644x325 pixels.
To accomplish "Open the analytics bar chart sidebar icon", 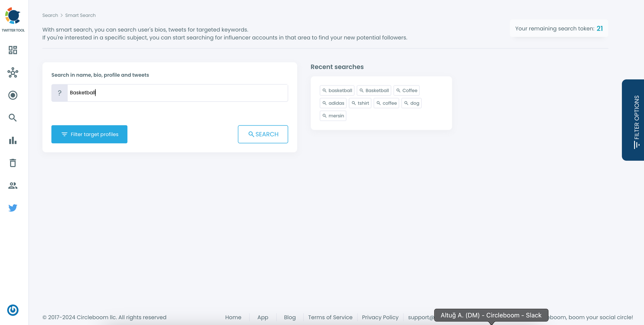I will (13, 140).
